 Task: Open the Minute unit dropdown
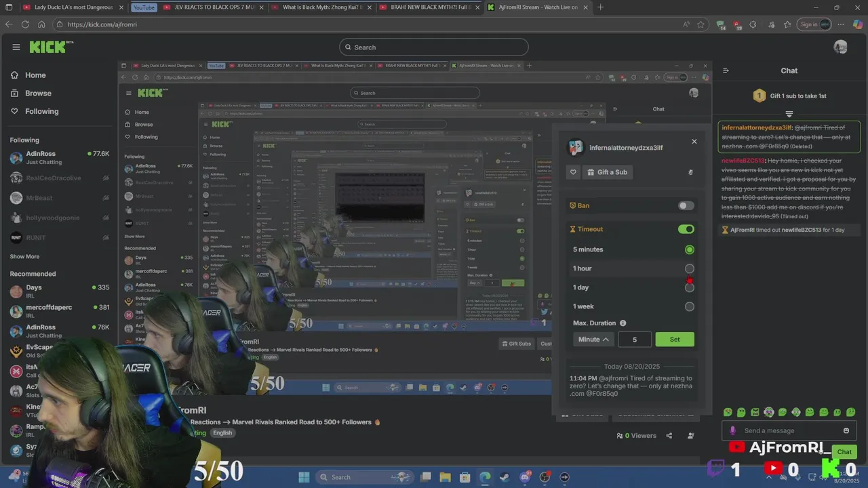click(593, 339)
